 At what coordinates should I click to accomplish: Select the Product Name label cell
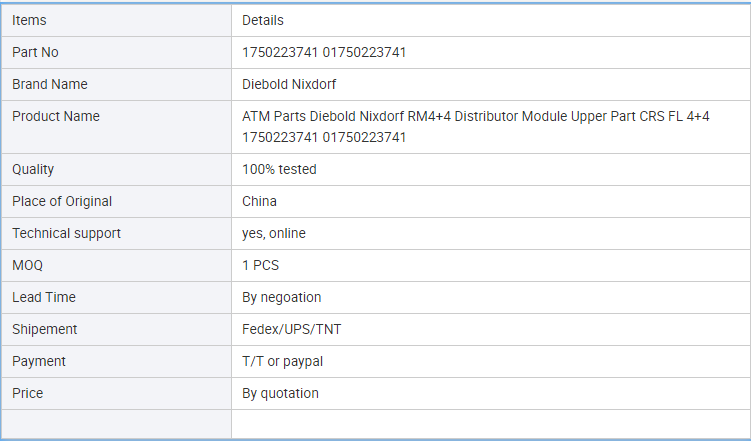point(116,127)
